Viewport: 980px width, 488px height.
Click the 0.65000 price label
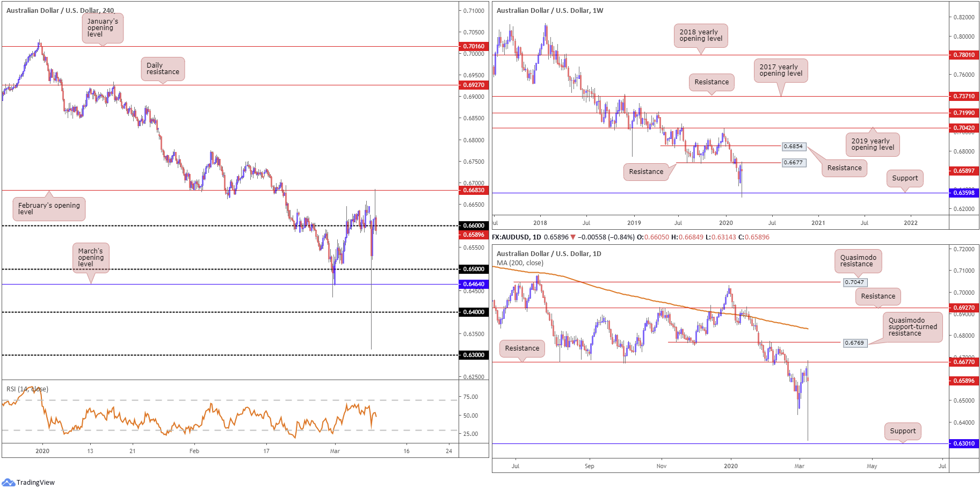(x=474, y=269)
